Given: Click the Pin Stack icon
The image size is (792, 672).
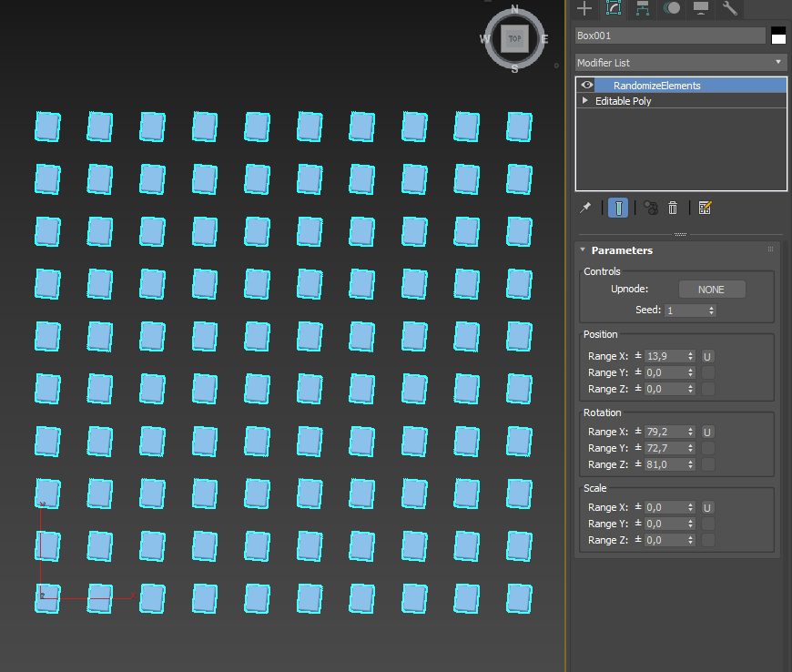Looking at the screenshot, I should pyautogui.click(x=585, y=208).
